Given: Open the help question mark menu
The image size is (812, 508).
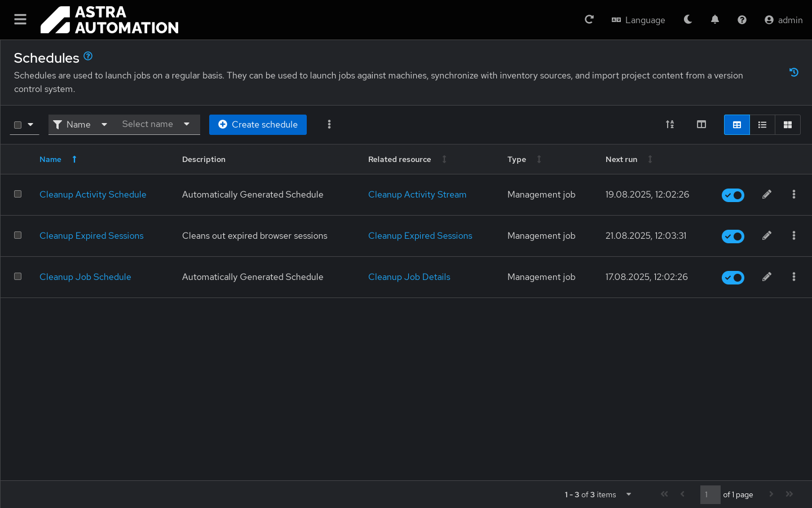Looking at the screenshot, I should (742, 20).
